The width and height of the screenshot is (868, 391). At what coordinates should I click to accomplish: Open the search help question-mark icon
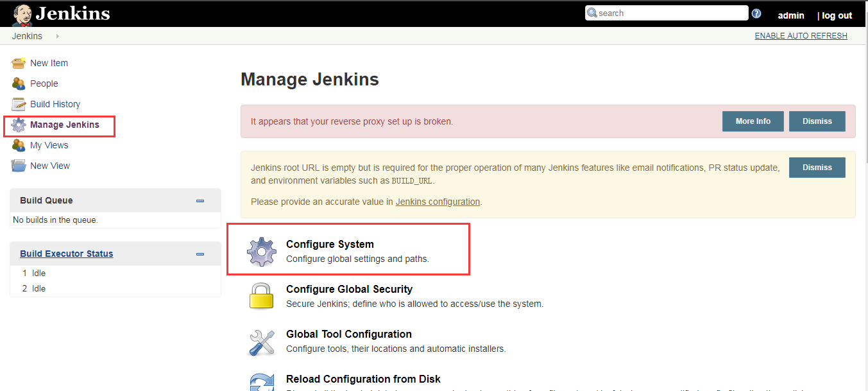pyautogui.click(x=756, y=13)
